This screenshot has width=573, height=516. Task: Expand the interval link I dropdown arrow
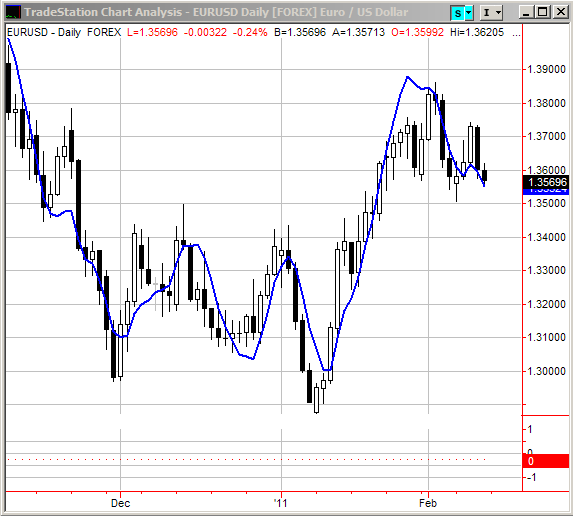(498, 13)
